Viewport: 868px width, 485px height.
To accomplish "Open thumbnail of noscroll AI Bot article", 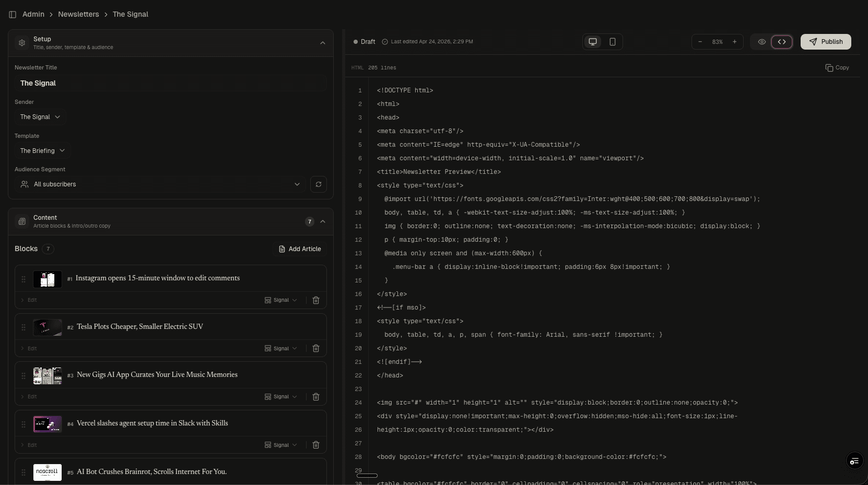I will 48,472.
